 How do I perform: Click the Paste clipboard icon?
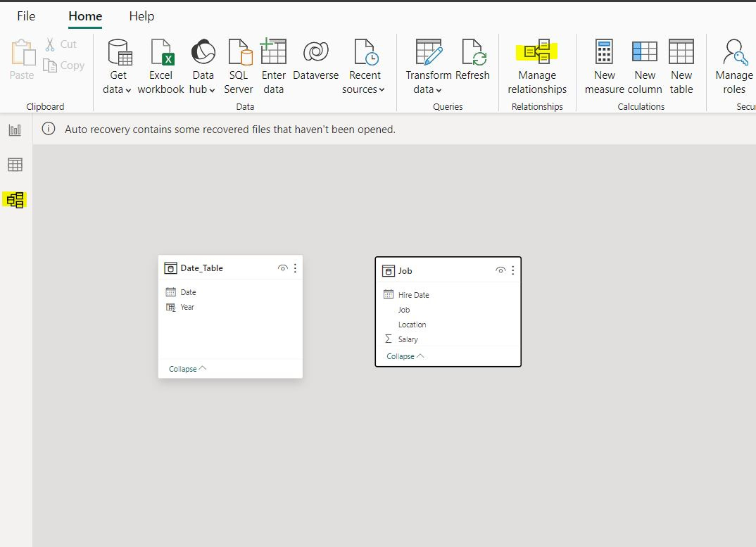point(23,52)
